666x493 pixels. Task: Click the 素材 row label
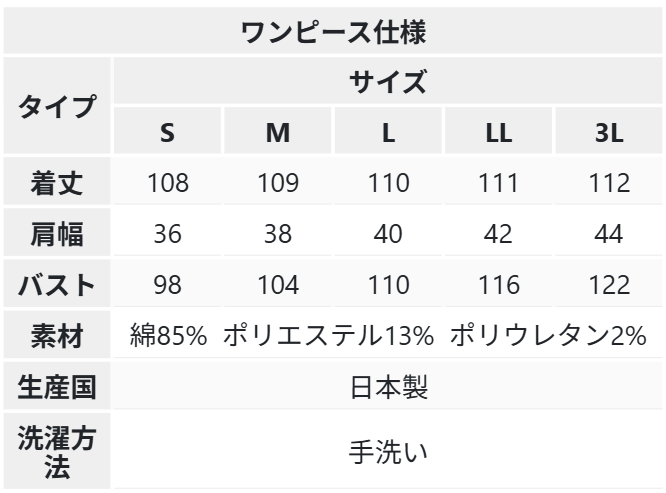point(57,335)
